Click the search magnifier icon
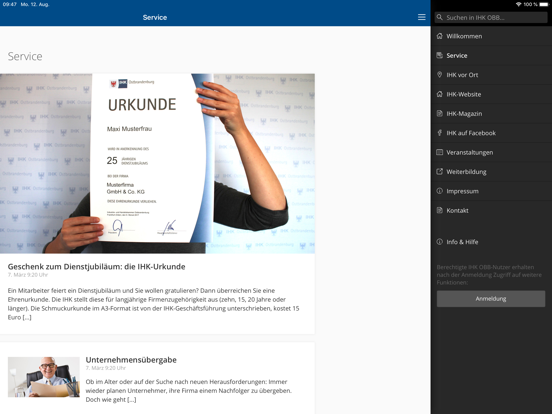This screenshot has width=552, height=414. pos(439,17)
